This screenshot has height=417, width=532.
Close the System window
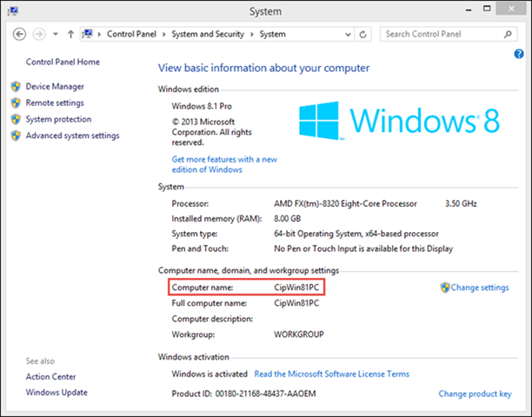point(511,9)
